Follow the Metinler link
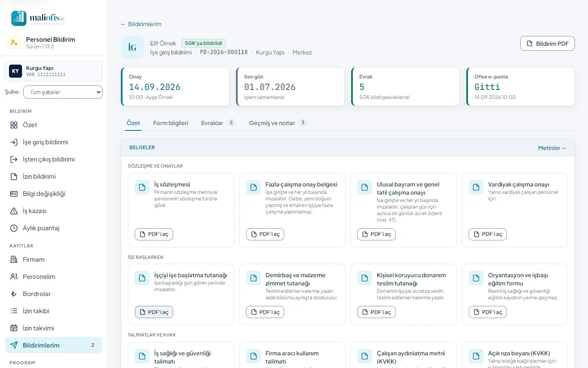This screenshot has height=368, width=588. [x=552, y=148]
